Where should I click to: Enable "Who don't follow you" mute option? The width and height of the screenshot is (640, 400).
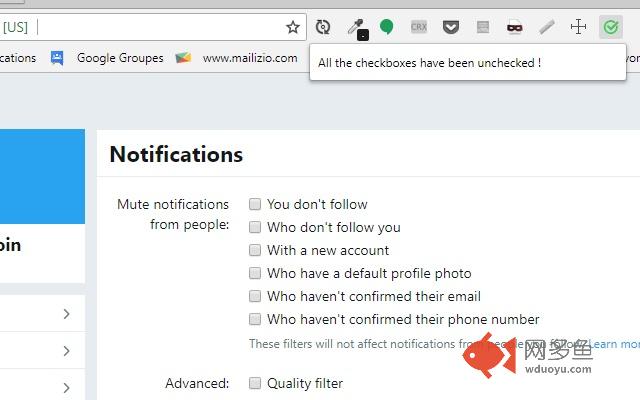(x=255, y=227)
